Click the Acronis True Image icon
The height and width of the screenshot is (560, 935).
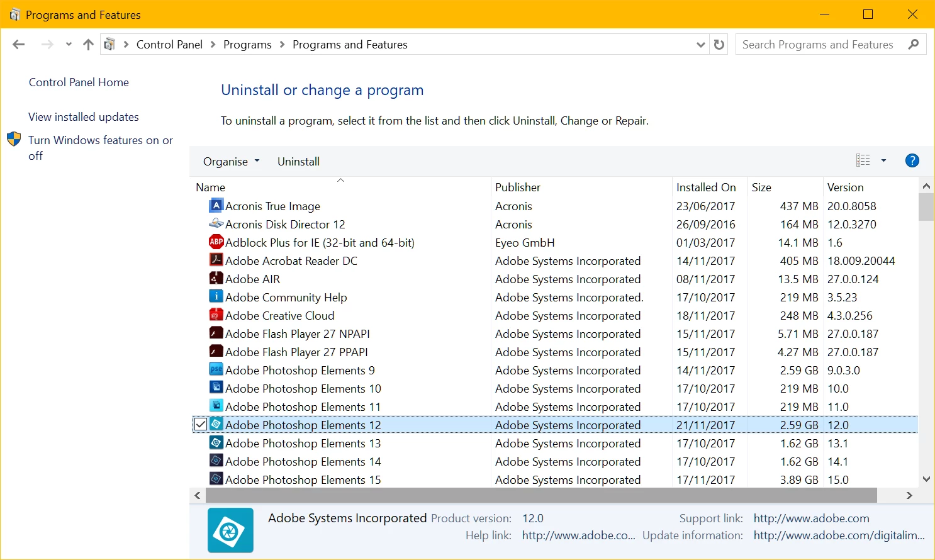(216, 205)
